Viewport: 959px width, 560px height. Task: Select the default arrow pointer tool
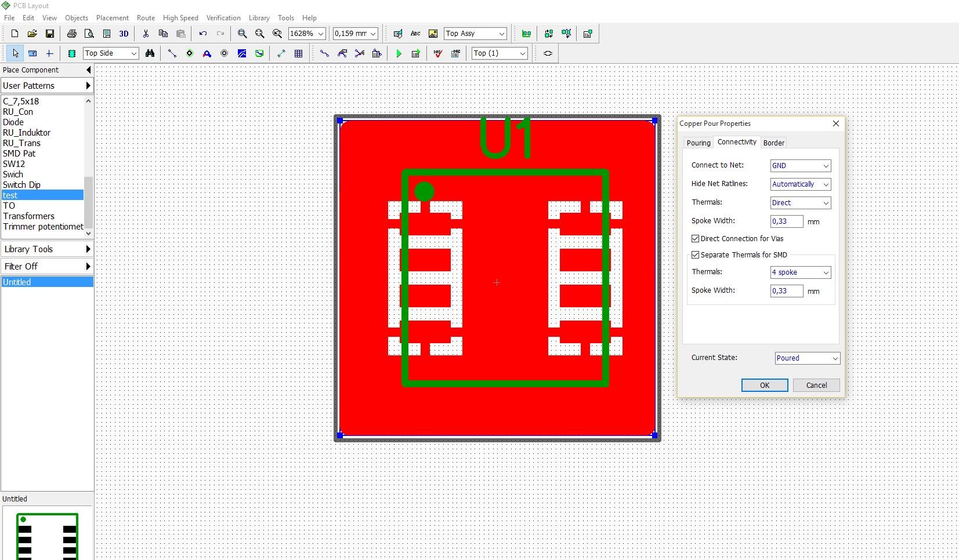[x=16, y=53]
